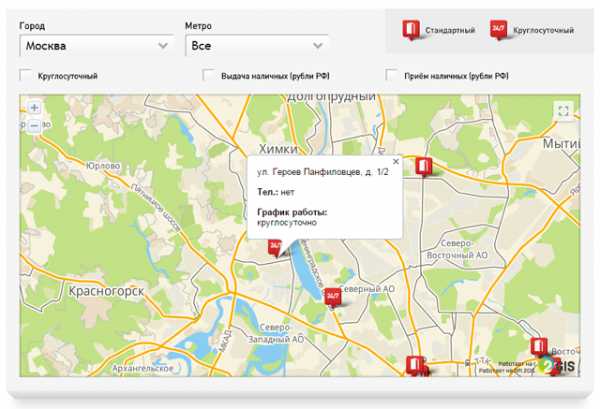Select the standard marker at map's right edge

540,347
